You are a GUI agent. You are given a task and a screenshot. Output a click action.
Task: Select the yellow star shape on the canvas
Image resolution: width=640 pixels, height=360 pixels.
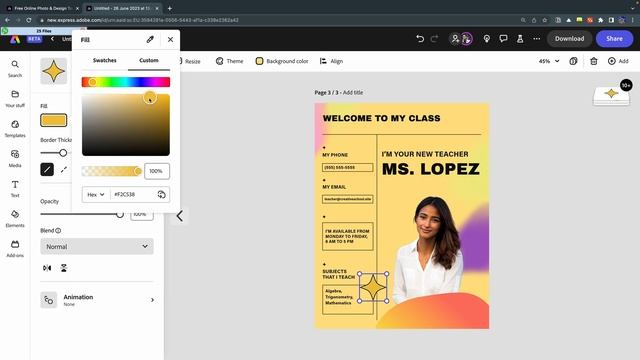pyautogui.click(x=373, y=288)
